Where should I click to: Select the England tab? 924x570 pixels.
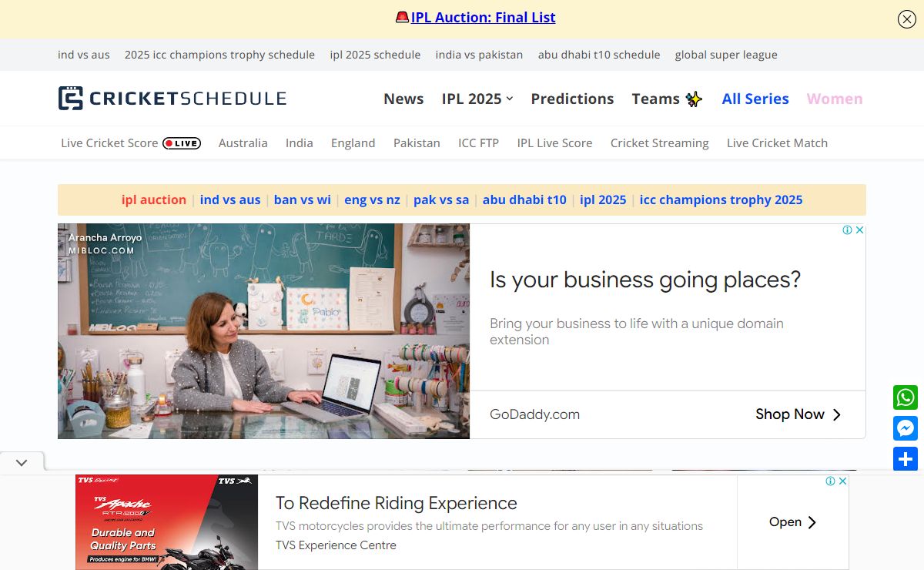[x=353, y=143]
